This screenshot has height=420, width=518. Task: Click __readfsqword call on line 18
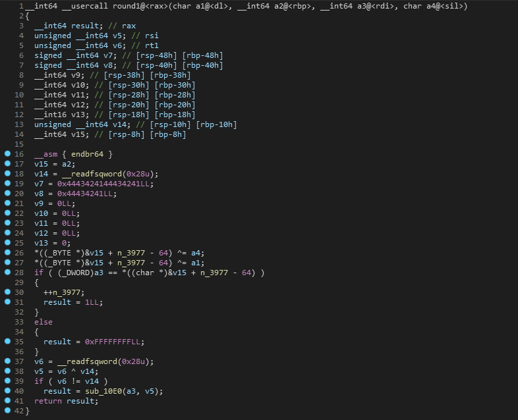tap(92, 174)
